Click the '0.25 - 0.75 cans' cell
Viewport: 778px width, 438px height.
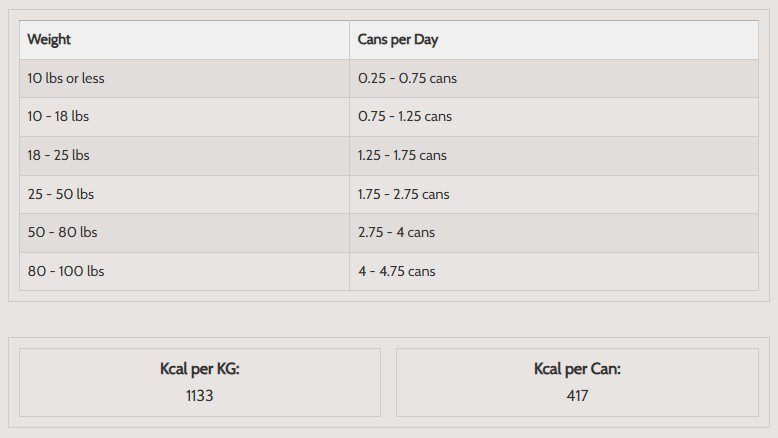[x=407, y=78]
